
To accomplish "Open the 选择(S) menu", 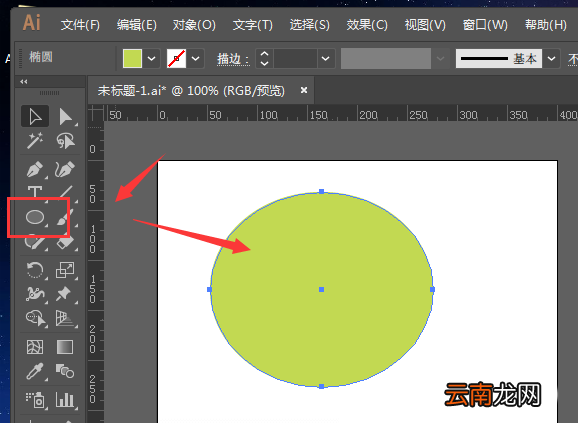I will pos(309,25).
